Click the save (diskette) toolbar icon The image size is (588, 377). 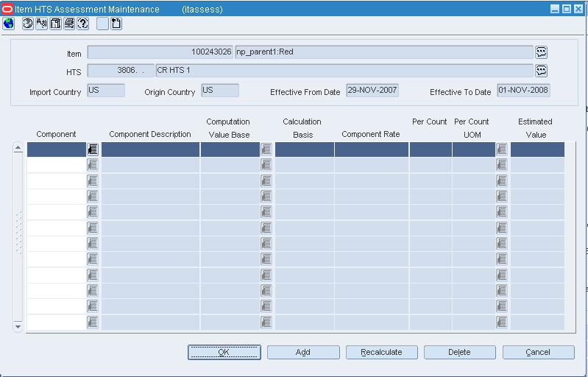point(55,24)
